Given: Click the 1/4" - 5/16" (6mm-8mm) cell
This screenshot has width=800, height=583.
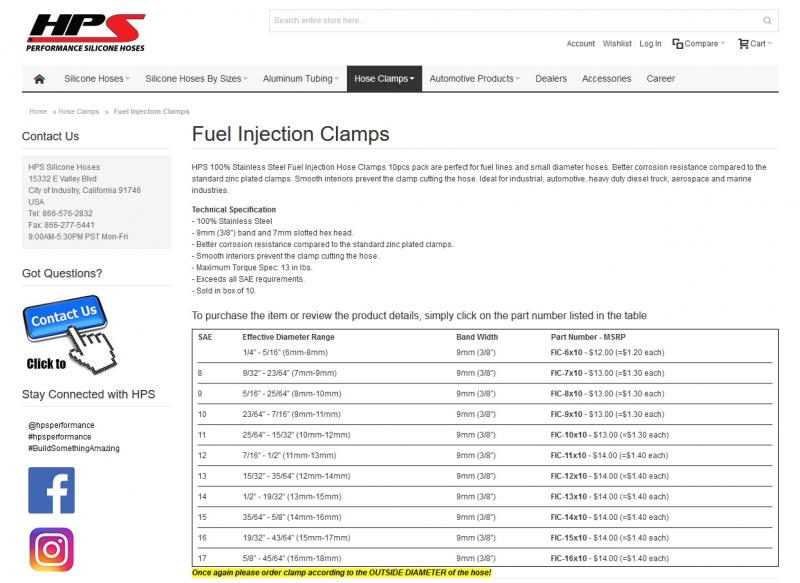Looking at the screenshot, I should (x=285, y=352).
